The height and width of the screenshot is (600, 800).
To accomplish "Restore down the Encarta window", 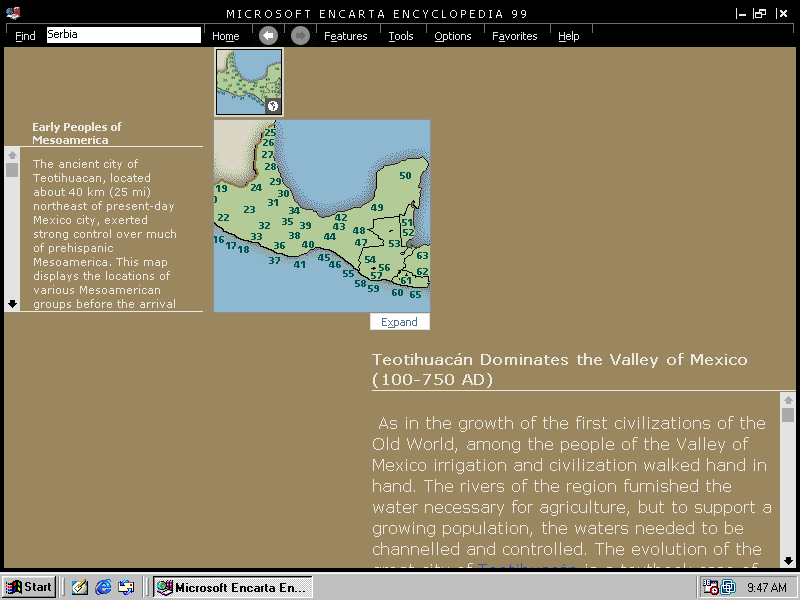I will pos(760,14).
